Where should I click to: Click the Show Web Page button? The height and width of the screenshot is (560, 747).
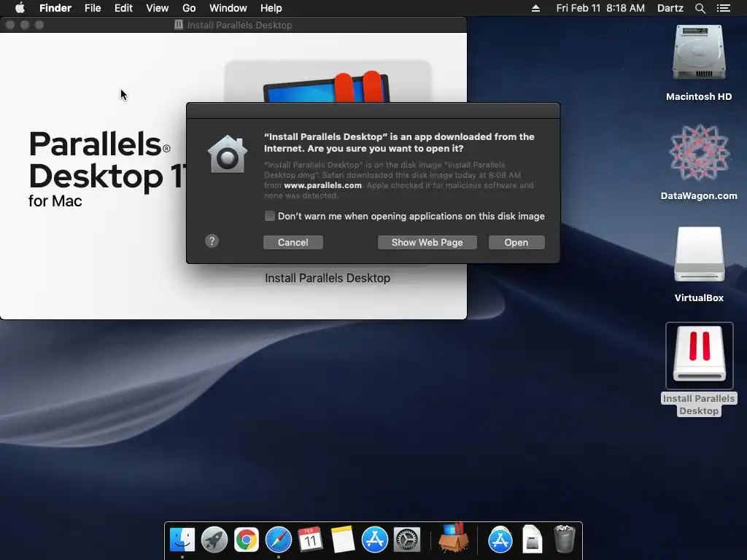[x=427, y=242]
